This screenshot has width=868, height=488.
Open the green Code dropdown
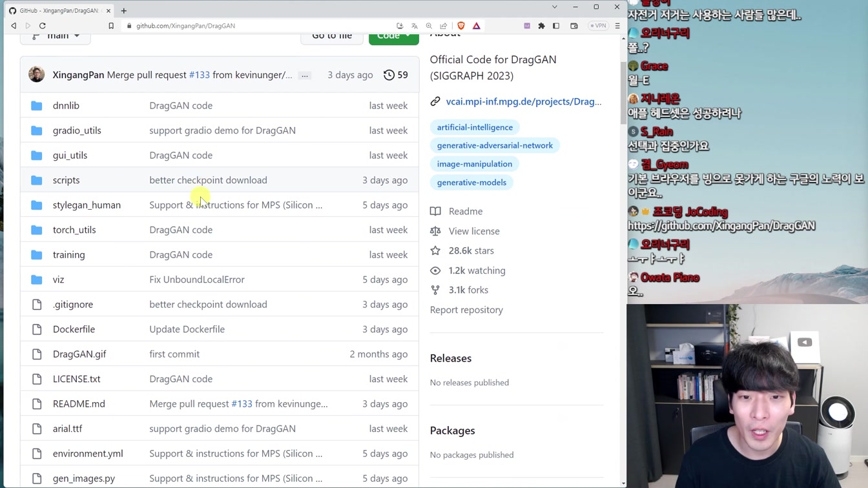(394, 37)
